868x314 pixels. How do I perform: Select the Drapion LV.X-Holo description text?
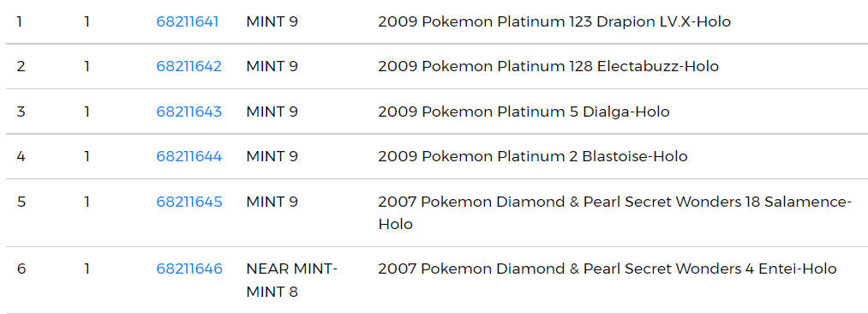(554, 21)
